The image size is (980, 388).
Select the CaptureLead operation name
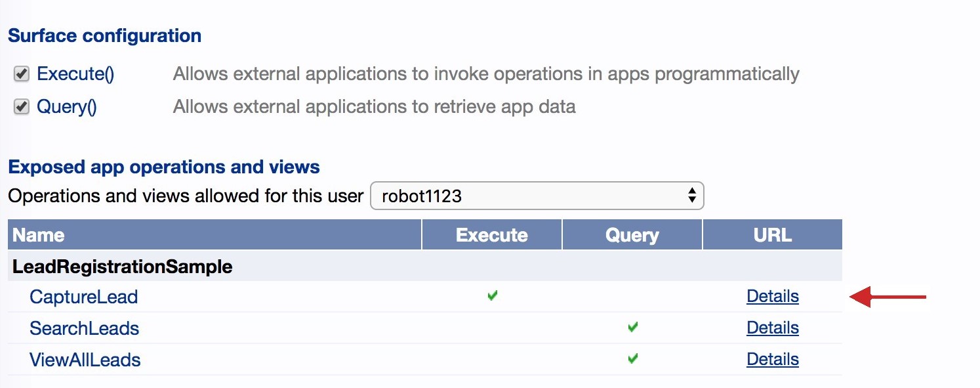84,297
